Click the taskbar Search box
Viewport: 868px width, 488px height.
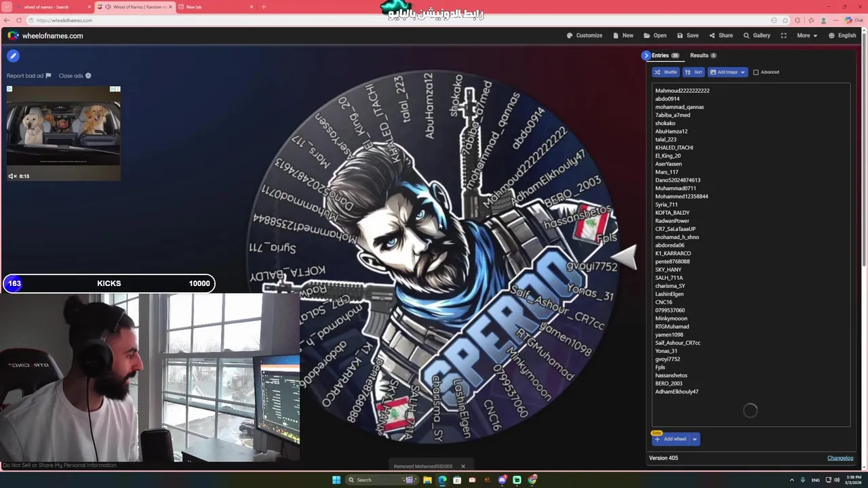[381, 480]
